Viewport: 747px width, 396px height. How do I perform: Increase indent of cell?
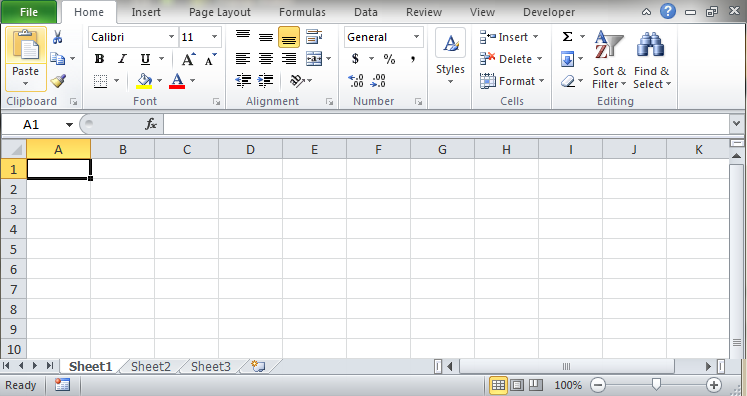pyautogui.click(x=265, y=81)
